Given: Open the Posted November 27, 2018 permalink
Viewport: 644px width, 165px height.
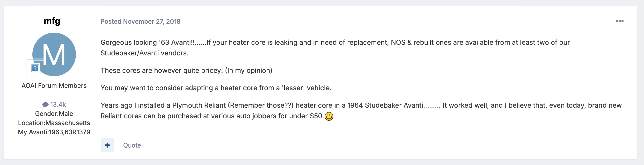Looking at the screenshot, I should 140,22.
